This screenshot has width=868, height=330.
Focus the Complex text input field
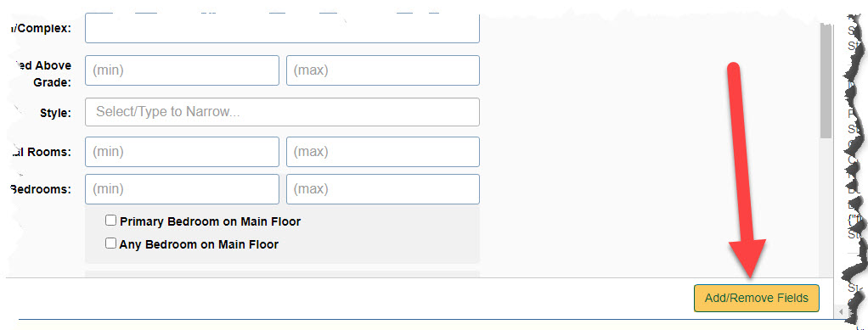282,29
